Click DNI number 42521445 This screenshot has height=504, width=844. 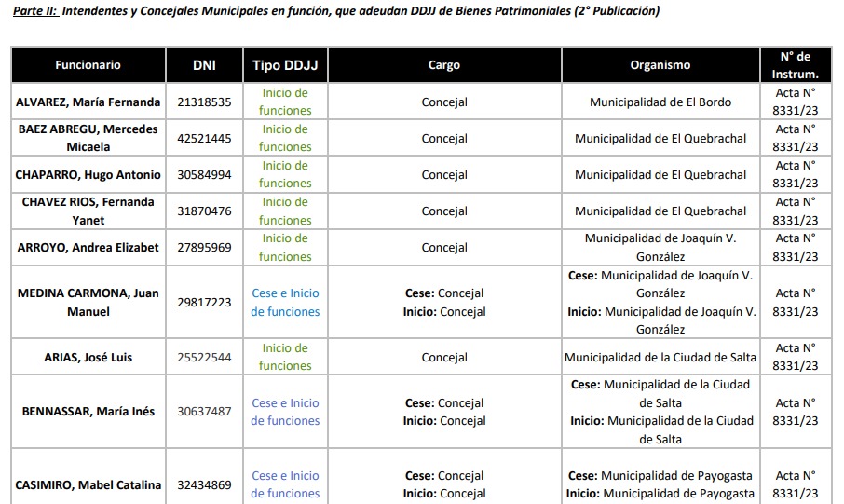(x=204, y=139)
